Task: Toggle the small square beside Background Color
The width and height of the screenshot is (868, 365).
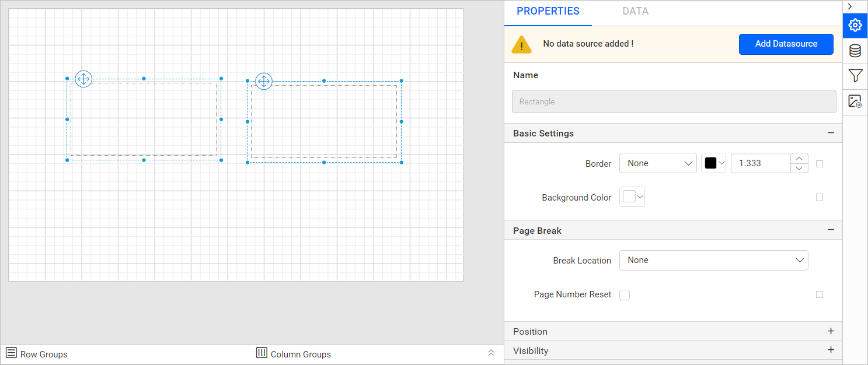Action: [820, 198]
